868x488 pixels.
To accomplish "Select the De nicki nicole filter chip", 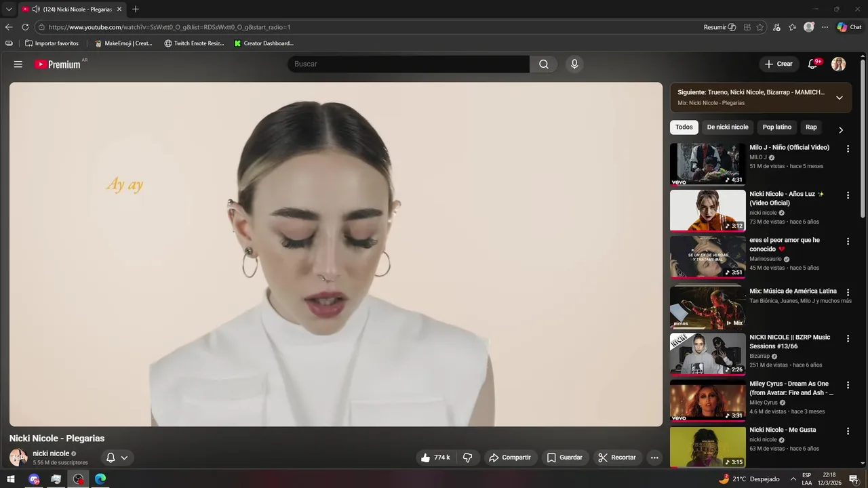I will coord(728,127).
